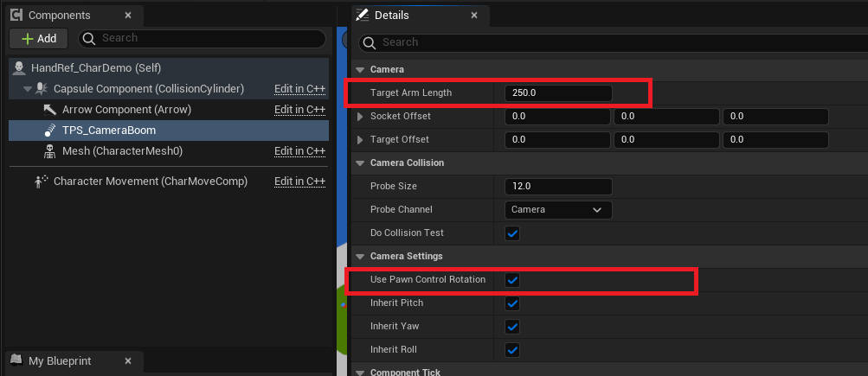The image size is (868, 376).
Task: Click the HandRef_CharDemo self icon
Action: pyautogui.click(x=19, y=68)
